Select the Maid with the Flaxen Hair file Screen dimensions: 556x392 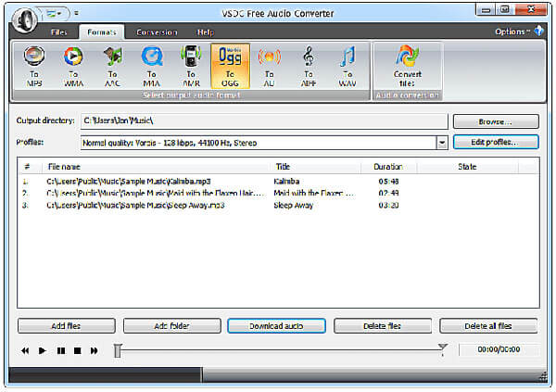[278, 193]
